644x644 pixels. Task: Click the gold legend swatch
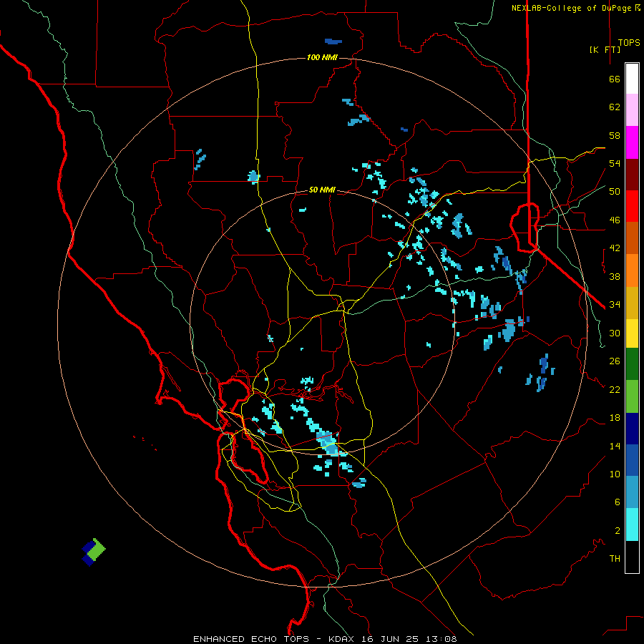pyautogui.click(x=632, y=303)
